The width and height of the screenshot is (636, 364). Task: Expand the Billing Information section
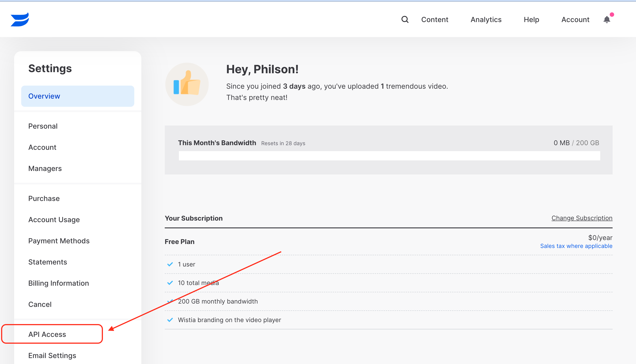point(58,283)
